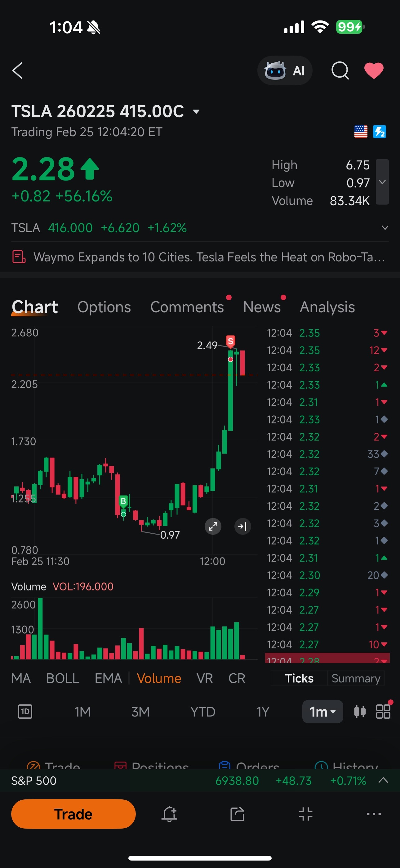Screen dimensions: 400x868
Task: Select the 3M timeframe
Action: click(140, 712)
